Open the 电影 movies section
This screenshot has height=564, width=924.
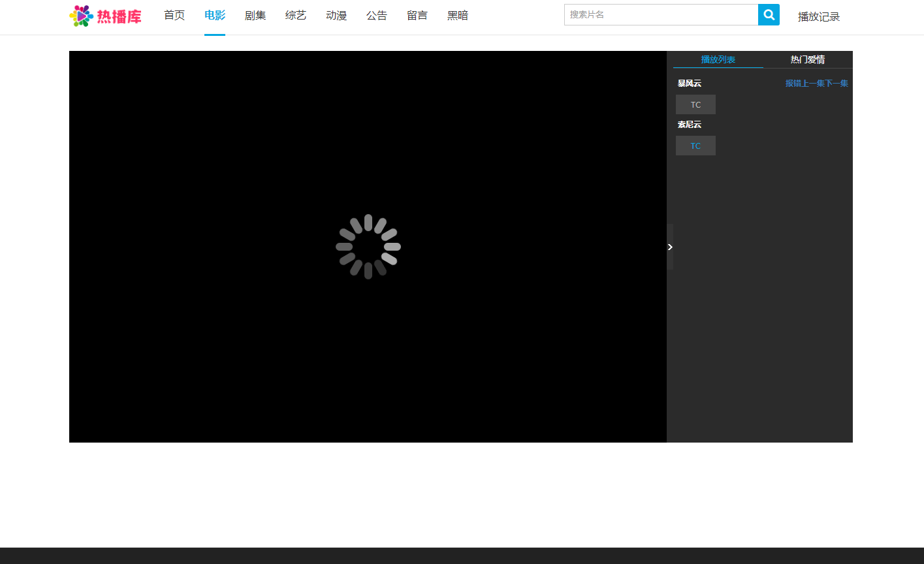pos(215,16)
